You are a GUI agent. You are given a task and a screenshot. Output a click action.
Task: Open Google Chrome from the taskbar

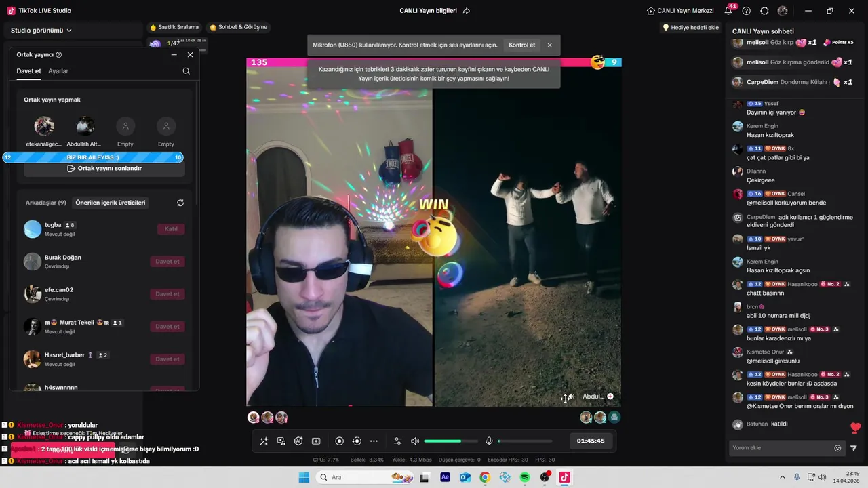pyautogui.click(x=485, y=477)
